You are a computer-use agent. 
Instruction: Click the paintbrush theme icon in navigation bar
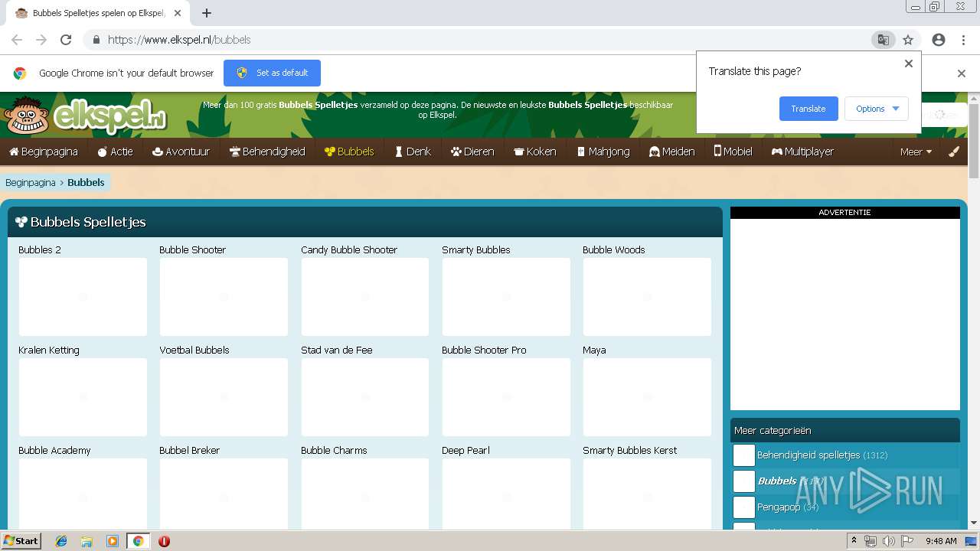coord(954,152)
